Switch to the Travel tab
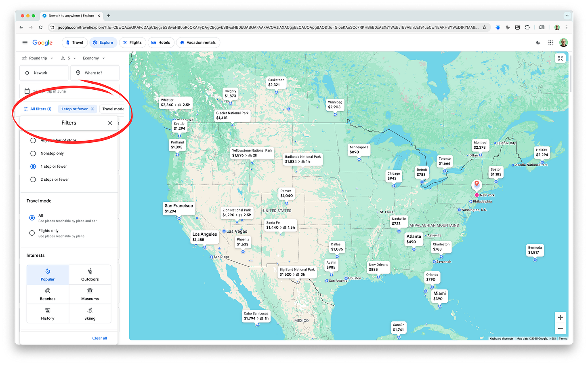588x365 pixels. point(74,42)
